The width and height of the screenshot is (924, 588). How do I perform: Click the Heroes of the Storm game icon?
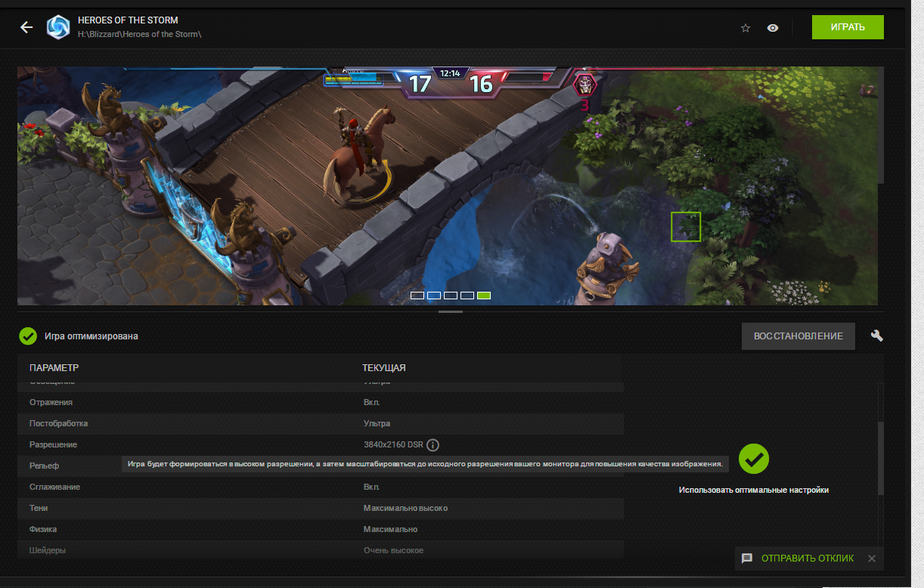click(x=58, y=27)
